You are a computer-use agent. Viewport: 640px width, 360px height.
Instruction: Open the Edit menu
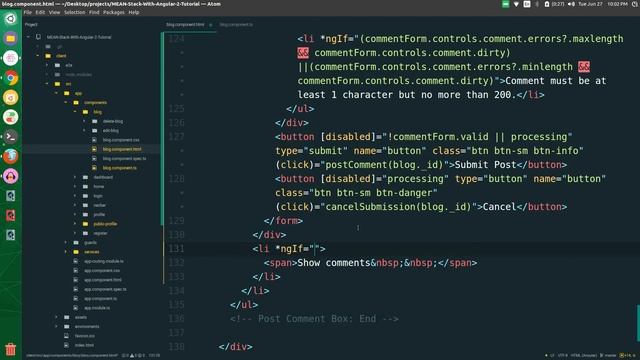pyautogui.click(x=40, y=13)
